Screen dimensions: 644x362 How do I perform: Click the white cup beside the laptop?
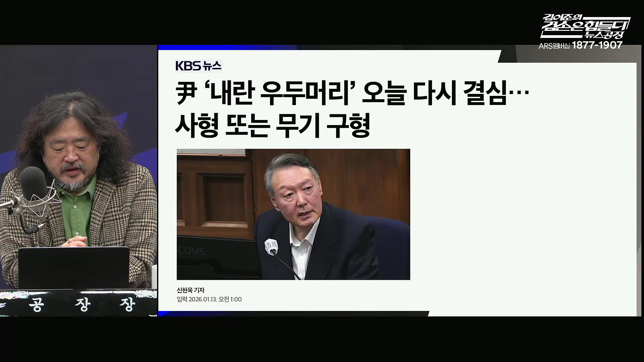click(154, 277)
